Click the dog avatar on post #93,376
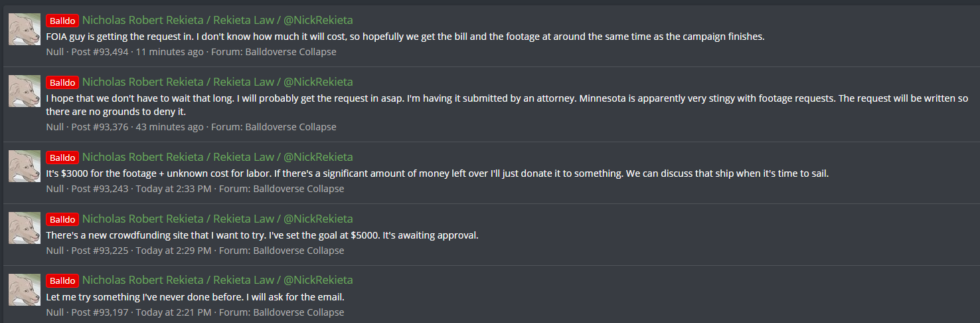Viewport: 980px width, 323px height. [24, 91]
